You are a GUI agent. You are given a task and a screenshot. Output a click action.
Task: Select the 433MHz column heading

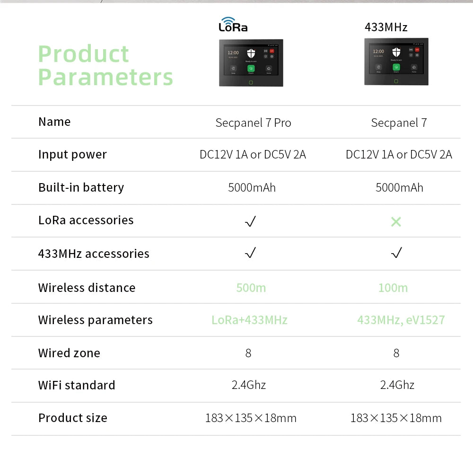(386, 27)
